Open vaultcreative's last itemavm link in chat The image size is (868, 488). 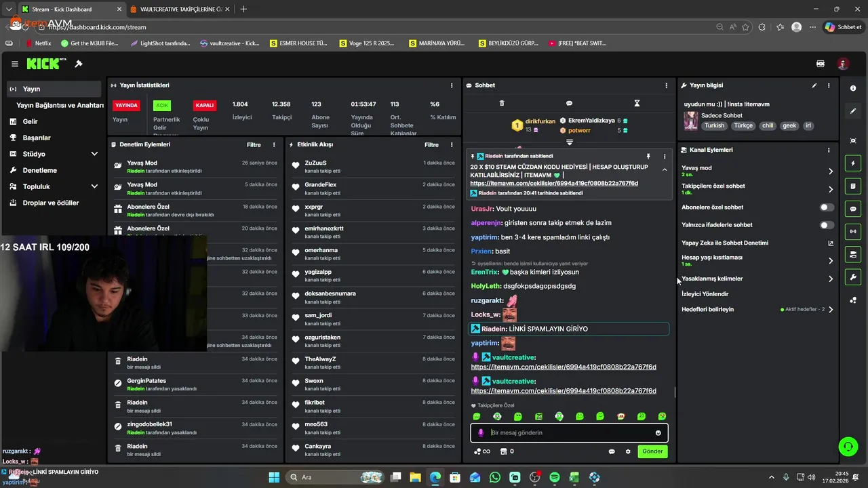pyautogui.click(x=564, y=391)
